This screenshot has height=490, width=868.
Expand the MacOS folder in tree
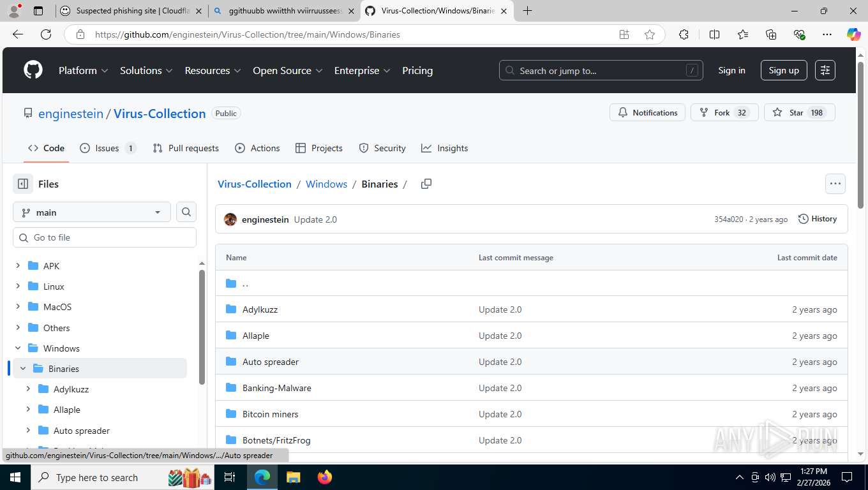[18, 307]
